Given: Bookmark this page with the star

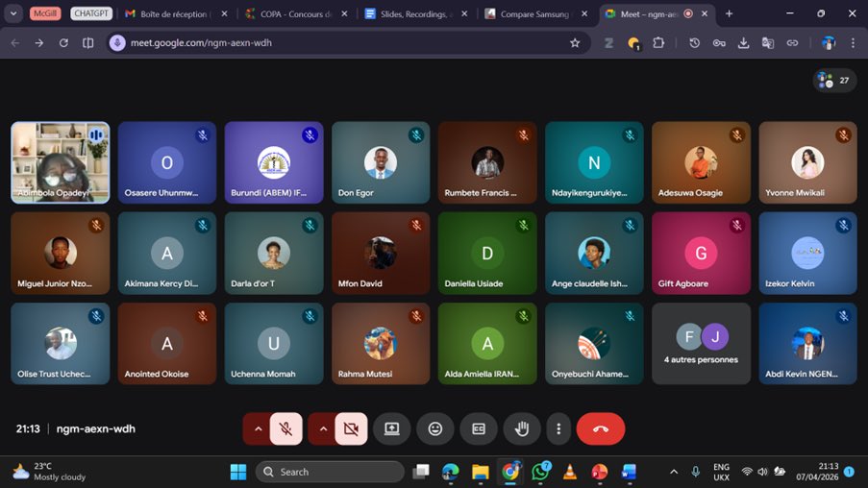Looking at the screenshot, I should (x=575, y=42).
